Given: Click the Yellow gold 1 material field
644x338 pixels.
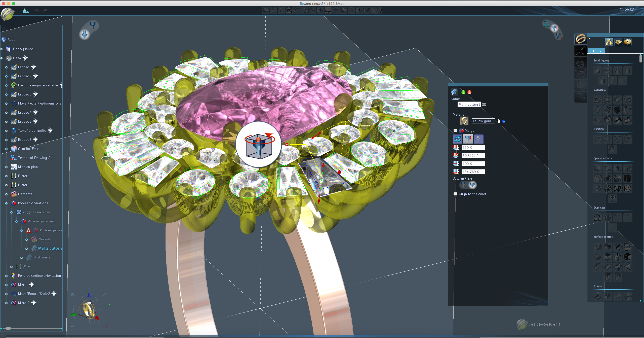Looking at the screenshot, I should 483,121.
